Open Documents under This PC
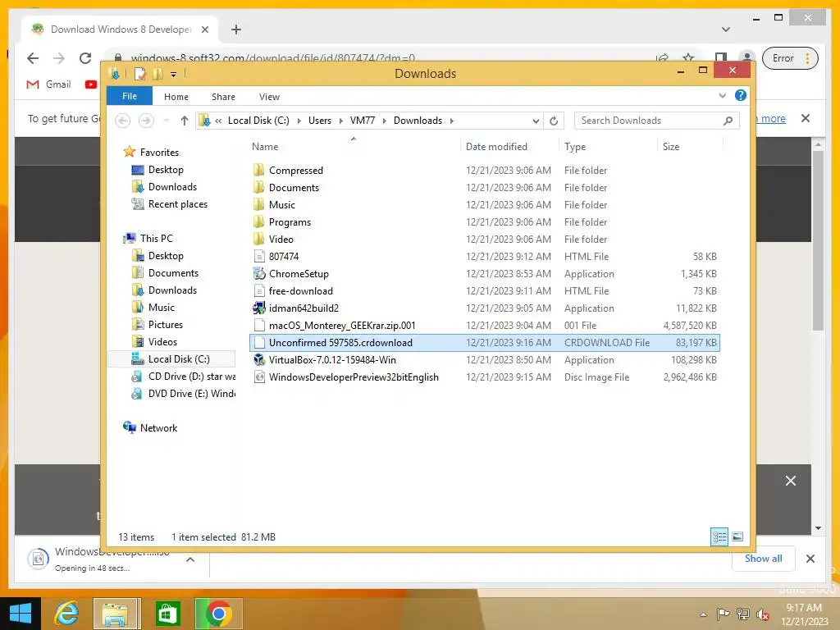The width and height of the screenshot is (840, 630). (173, 272)
